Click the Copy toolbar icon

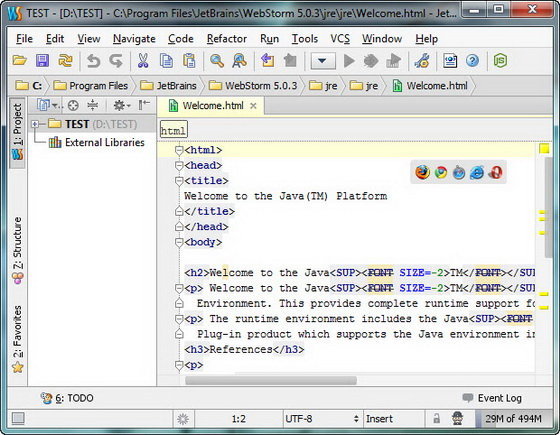click(x=166, y=61)
